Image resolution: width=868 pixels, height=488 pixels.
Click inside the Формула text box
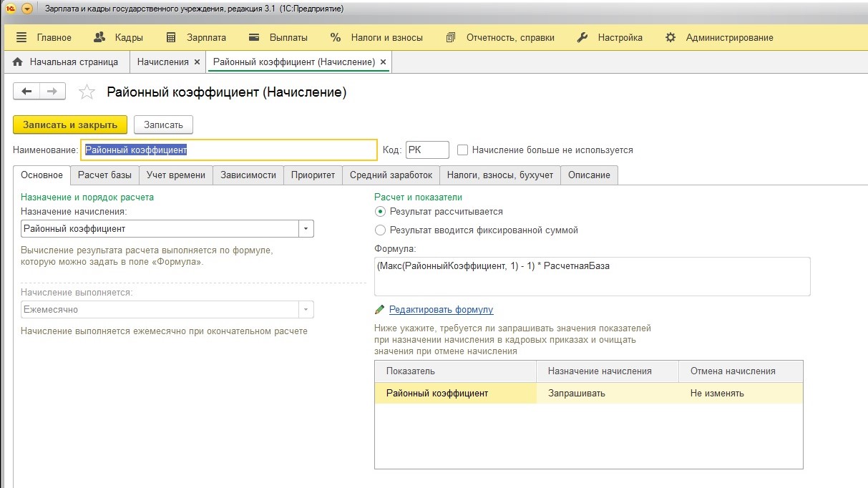click(592, 276)
